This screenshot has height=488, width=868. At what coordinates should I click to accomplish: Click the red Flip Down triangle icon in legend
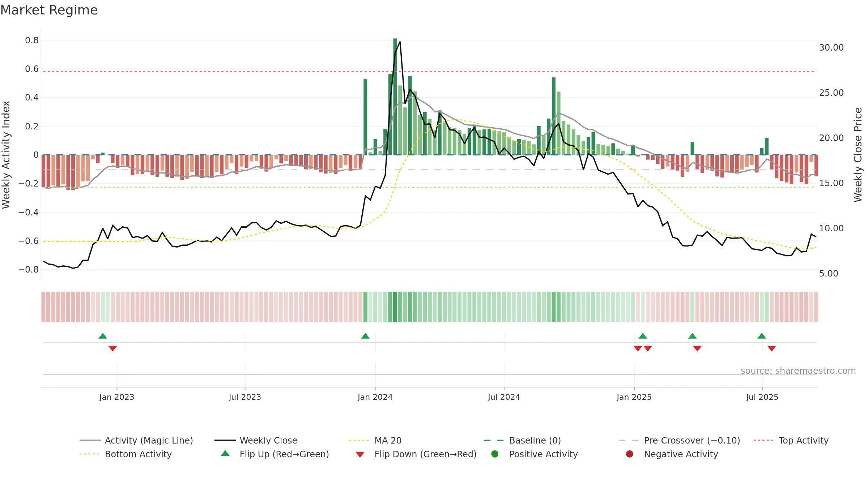pyautogui.click(x=360, y=455)
